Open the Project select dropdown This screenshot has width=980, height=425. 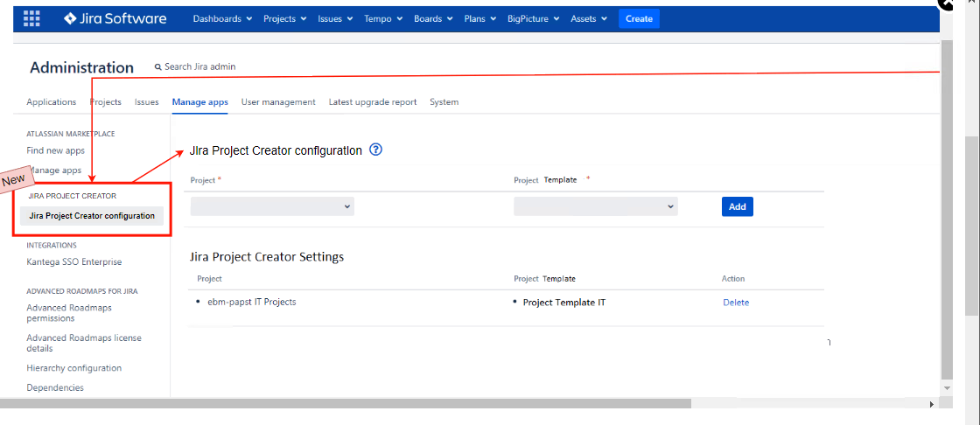[272, 206]
